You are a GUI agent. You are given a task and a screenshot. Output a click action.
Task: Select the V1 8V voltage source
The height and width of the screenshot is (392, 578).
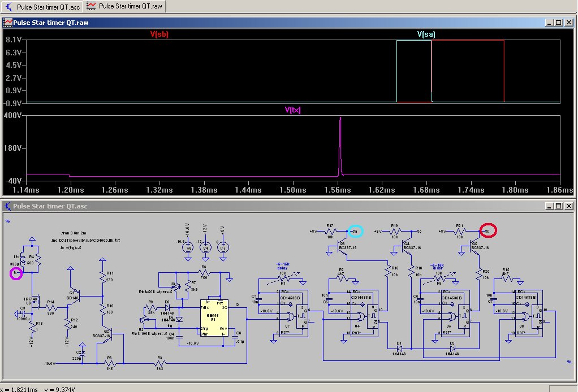pyautogui.click(x=222, y=247)
